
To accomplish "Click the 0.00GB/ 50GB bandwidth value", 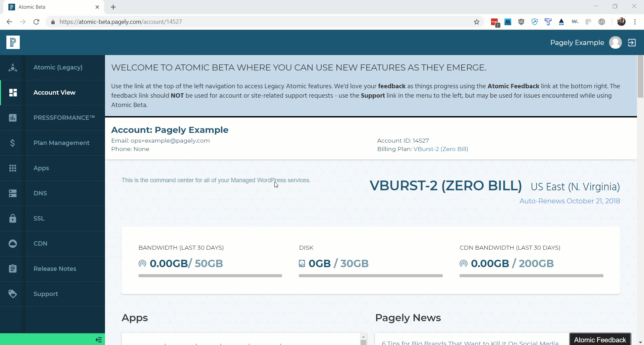I will click(186, 263).
